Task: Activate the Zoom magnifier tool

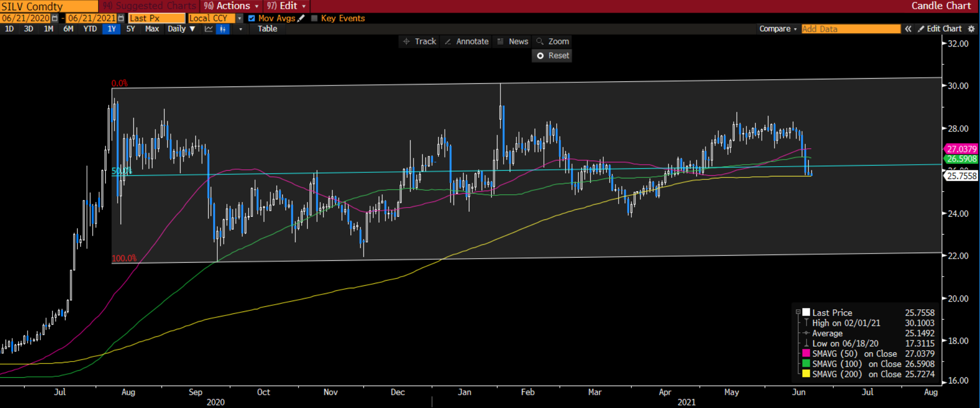Action: point(553,41)
